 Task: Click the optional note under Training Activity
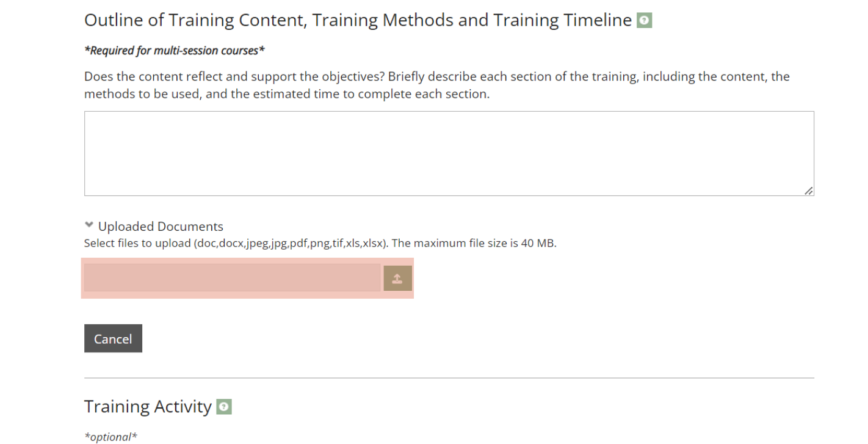[110, 437]
